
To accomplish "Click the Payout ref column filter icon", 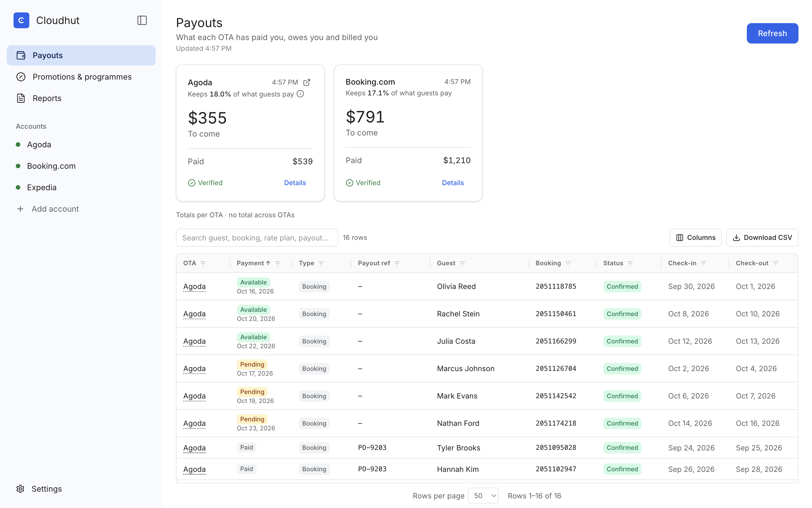I will click(397, 263).
